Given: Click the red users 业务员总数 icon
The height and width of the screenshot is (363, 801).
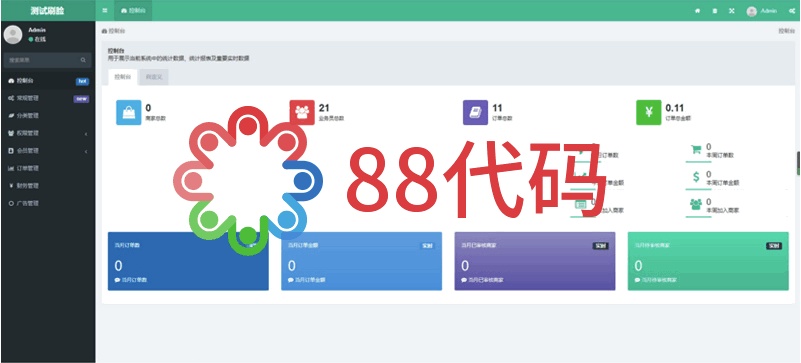Looking at the screenshot, I should click(302, 112).
